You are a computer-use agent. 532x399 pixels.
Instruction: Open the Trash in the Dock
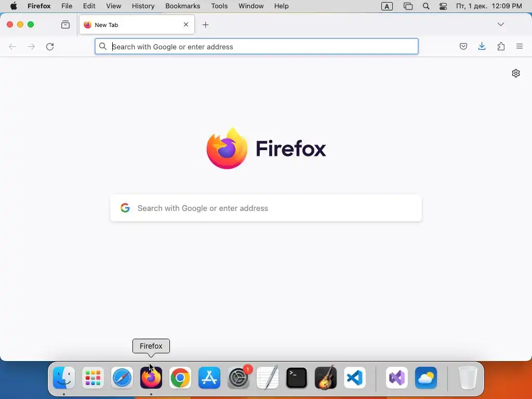coord(468,377)
